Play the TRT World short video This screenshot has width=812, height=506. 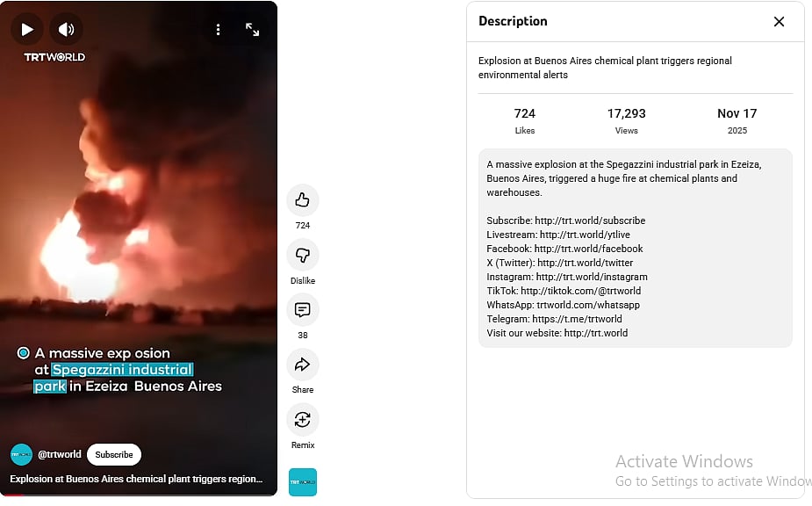coord(27,30)
